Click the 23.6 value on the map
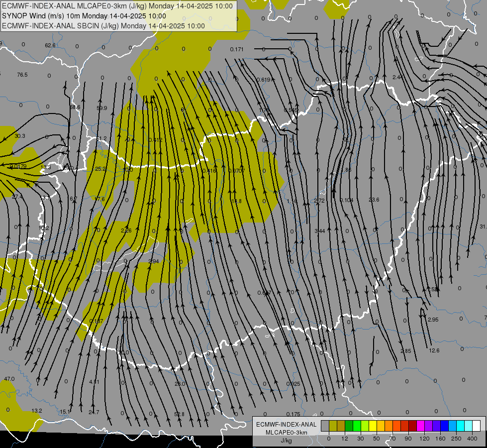 coord(374,200)
